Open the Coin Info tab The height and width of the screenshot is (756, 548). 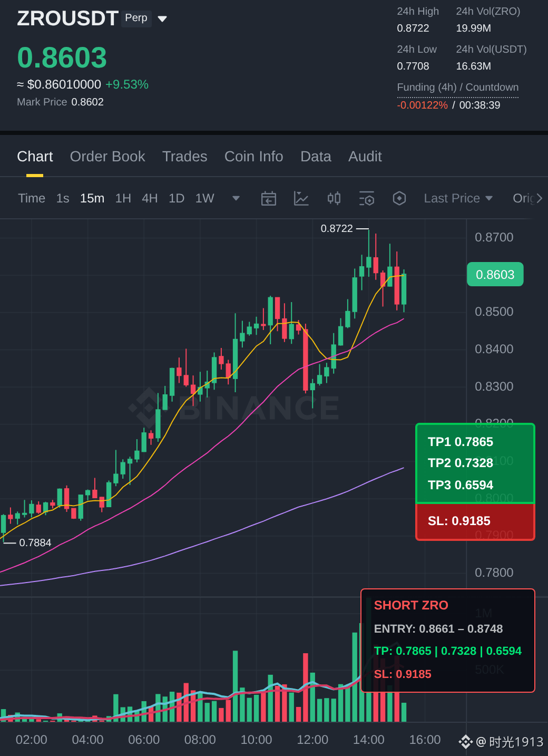pos(253,157)
